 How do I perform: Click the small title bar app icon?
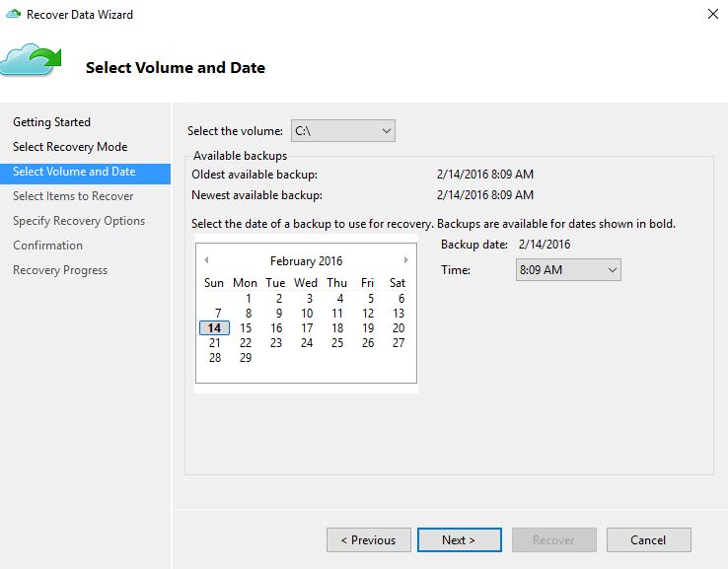tap(14, 14)
